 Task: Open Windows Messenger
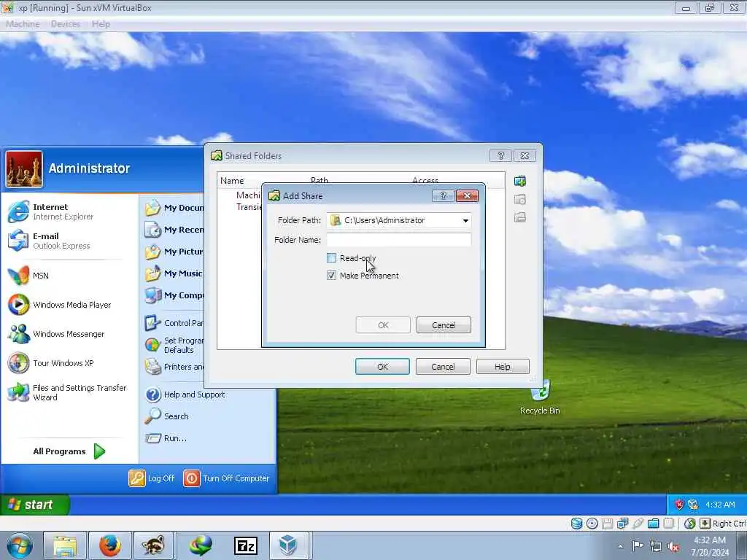tap(56, 334)
